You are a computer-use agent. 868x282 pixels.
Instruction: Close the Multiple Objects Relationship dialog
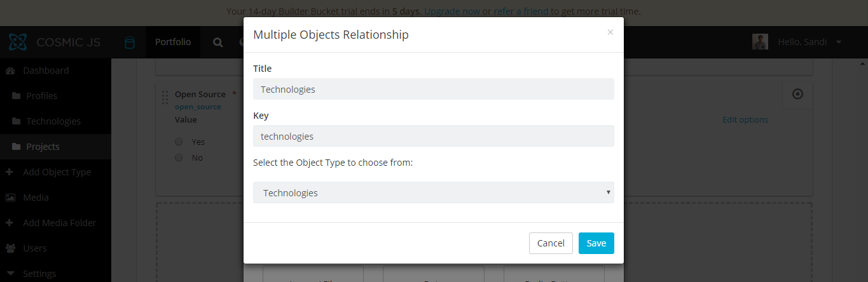point(610,32)
